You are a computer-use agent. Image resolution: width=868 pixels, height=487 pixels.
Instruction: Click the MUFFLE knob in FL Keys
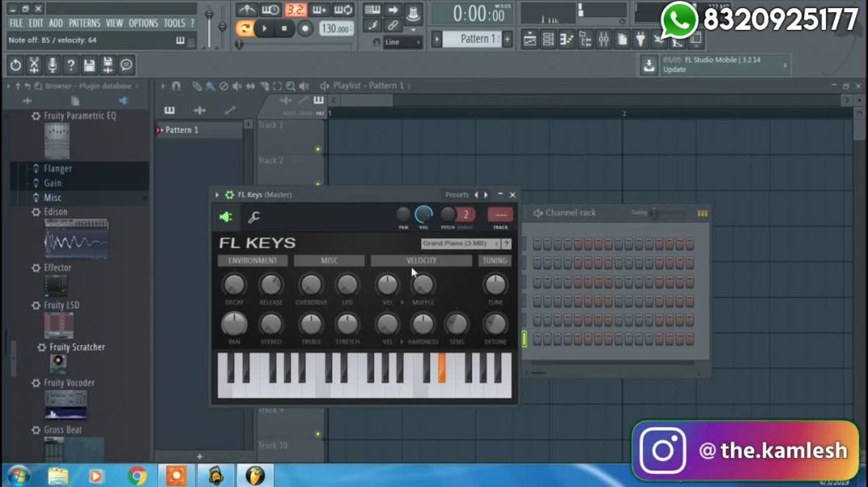pyautogui.click(x=423, y=285)
